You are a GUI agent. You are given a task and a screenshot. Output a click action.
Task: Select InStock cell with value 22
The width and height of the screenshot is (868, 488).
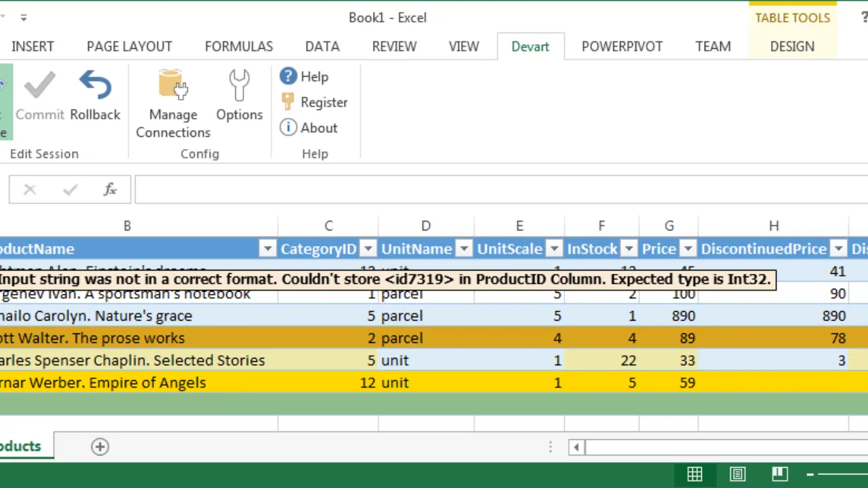coord(601,361)
